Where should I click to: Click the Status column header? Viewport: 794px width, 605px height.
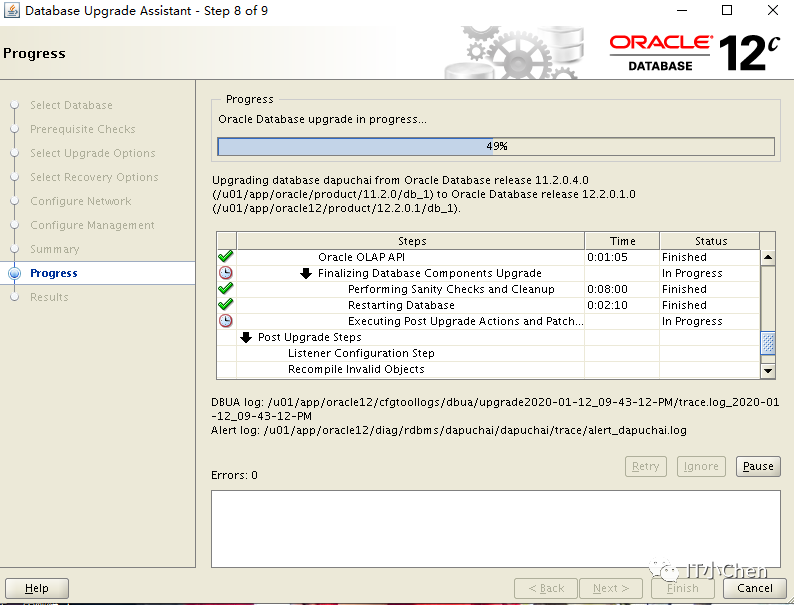pyautogui.click(x=710, y=241)
